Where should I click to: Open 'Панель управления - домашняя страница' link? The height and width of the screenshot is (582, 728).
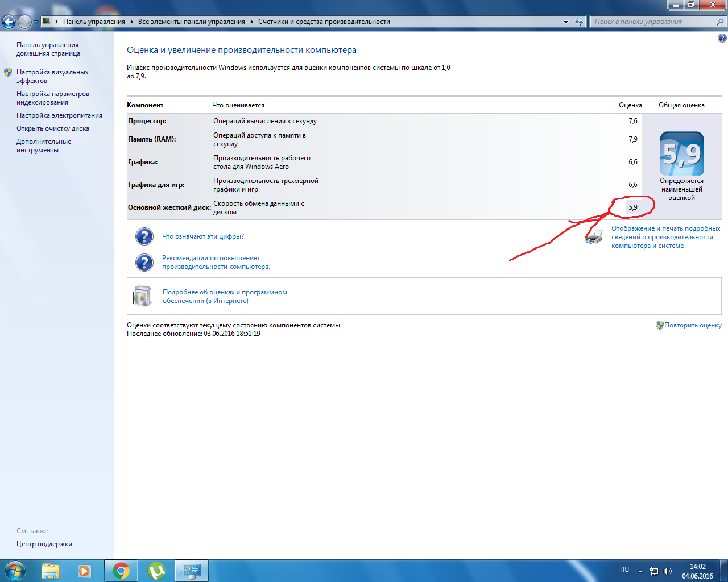click(49, 49)
